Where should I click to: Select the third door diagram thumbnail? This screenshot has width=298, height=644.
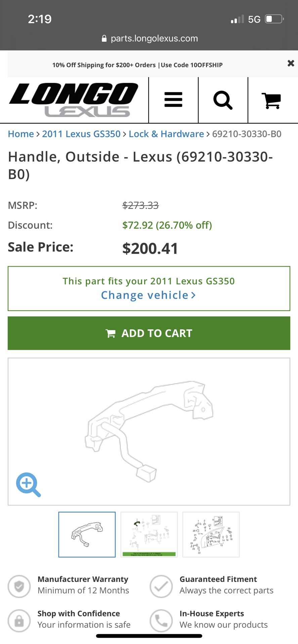click(x=211, y=534)
